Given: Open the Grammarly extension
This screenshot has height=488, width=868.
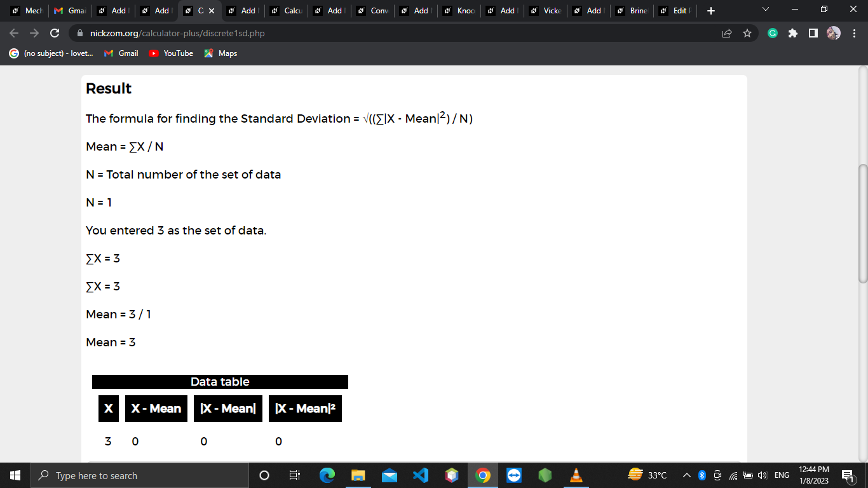Looking at the screenshot, I should pos(773,33).
